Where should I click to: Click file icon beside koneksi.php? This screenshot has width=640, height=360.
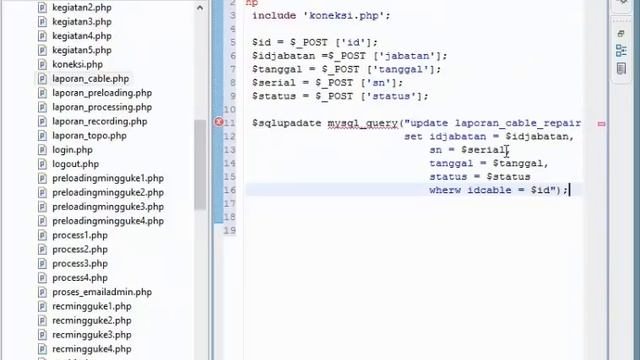42,64
